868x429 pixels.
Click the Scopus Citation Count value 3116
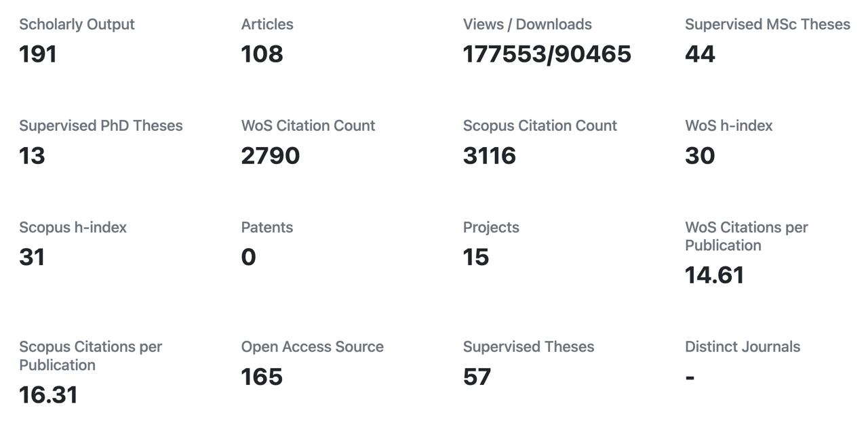tap(489, 156)
